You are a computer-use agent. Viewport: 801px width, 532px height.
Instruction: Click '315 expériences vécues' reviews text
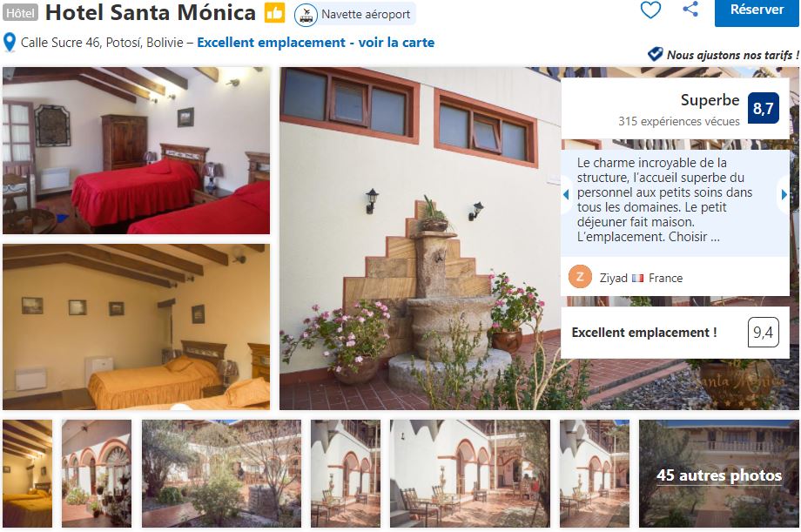678,122
